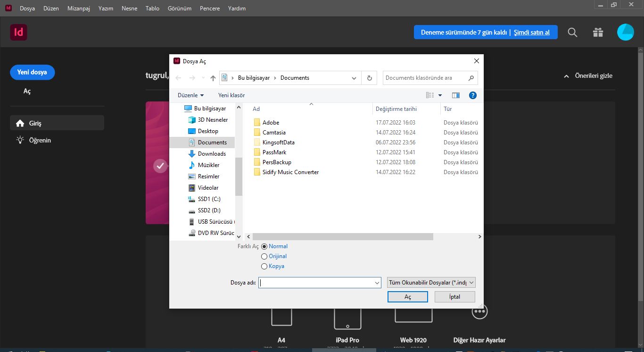Screen dimensions: 644x352
Task: Open file dialog help question mark
Action: tap(473, 95)
